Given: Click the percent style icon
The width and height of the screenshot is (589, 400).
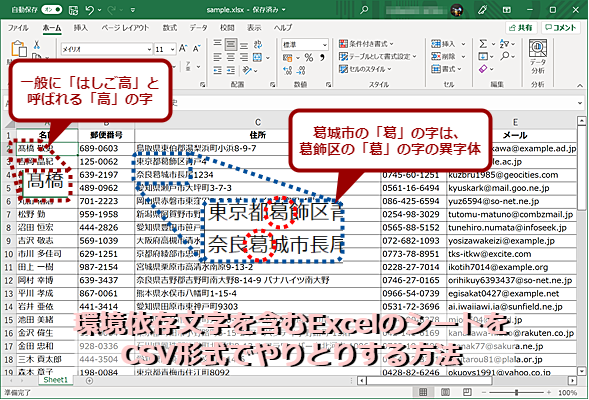Looking at the screenshot, I should [309, 57].
